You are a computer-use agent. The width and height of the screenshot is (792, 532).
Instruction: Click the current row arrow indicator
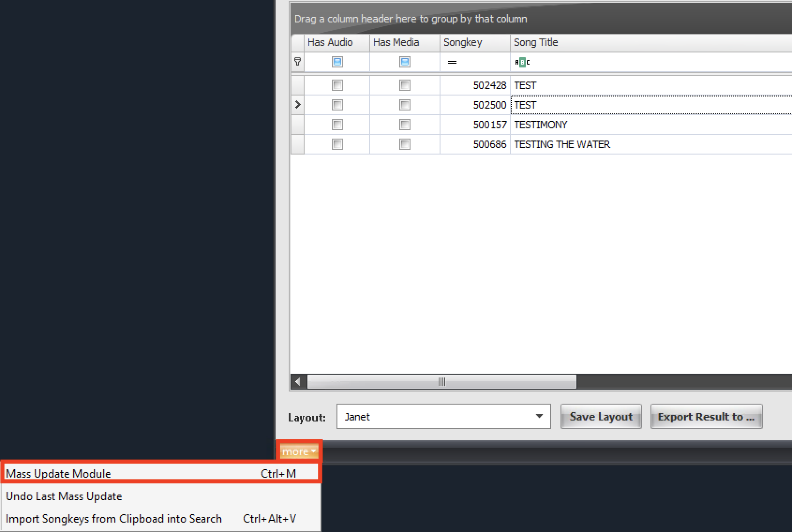tap(298, 105)
